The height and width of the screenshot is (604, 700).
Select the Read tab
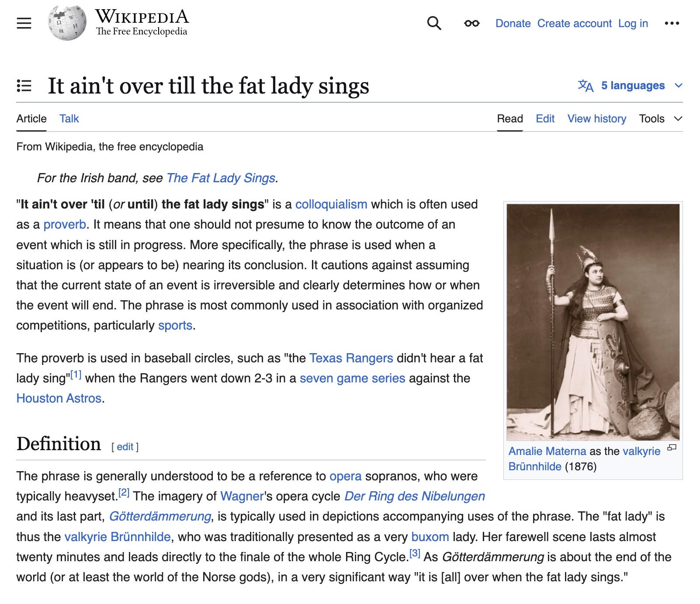click(x=510, y=118)
